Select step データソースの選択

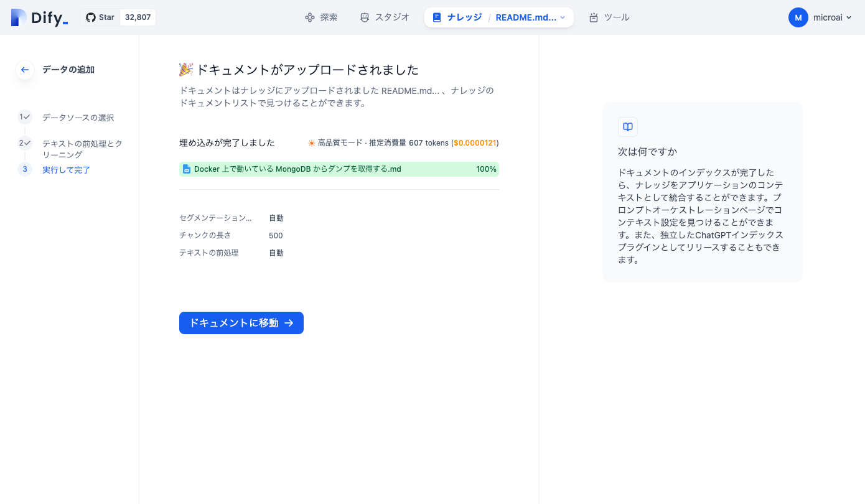point(78,118)
